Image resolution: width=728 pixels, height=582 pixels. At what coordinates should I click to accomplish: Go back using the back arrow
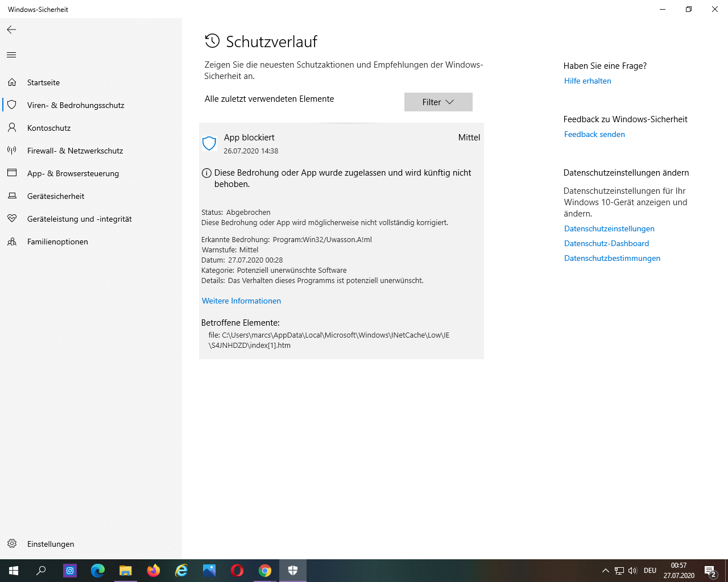tap(11, 30)
